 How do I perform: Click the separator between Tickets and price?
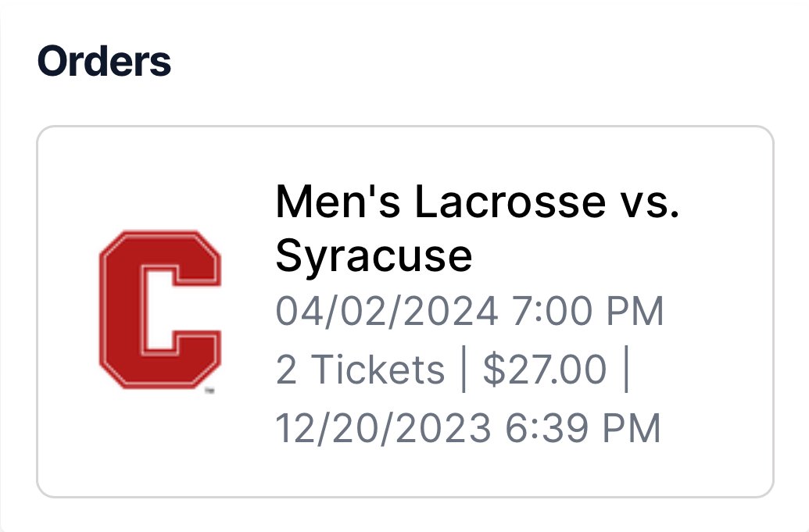464,370
